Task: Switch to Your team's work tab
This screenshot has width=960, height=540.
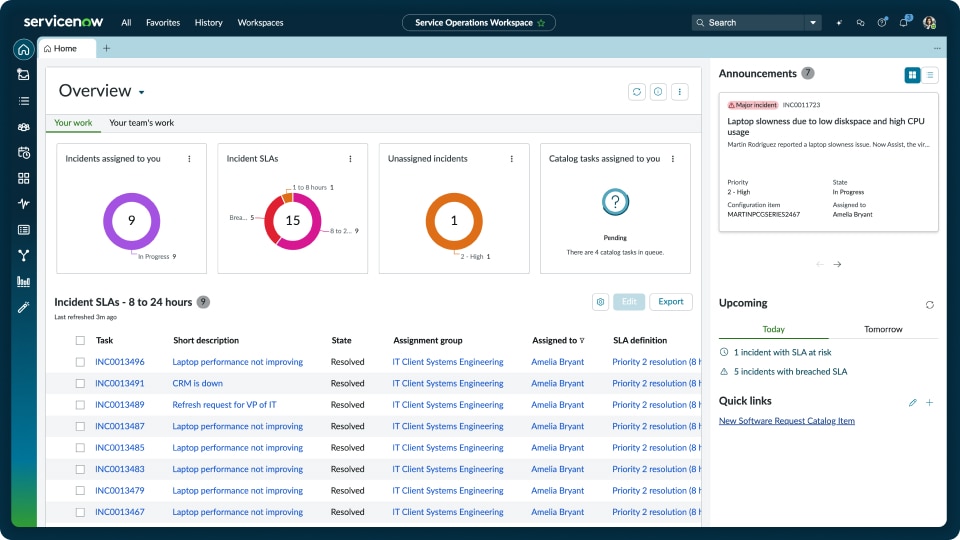Action: pyautogui.click(x=141, y=123)
